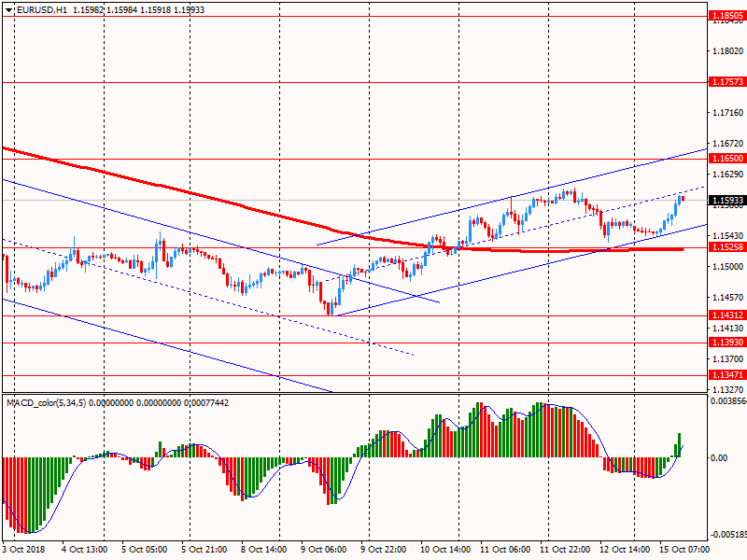Click the 1.15000 price scale value

728,267
